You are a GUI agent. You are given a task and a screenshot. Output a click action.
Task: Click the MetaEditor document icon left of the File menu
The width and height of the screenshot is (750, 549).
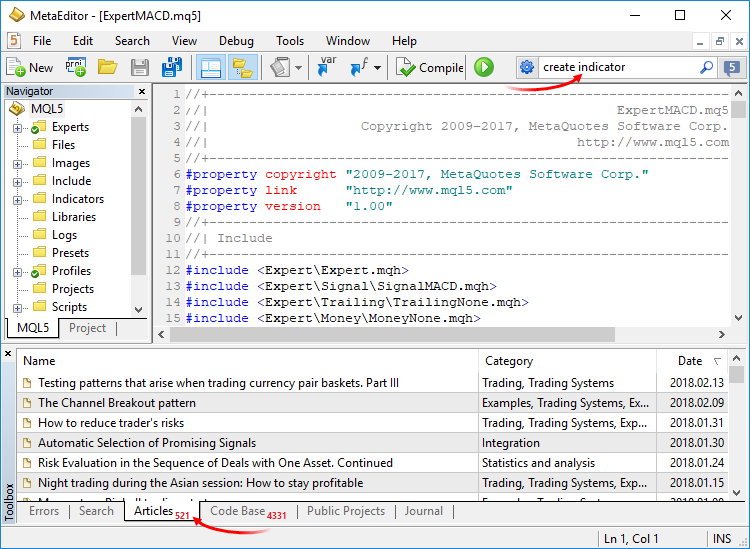pyautogui.click(x=14, y=41)
